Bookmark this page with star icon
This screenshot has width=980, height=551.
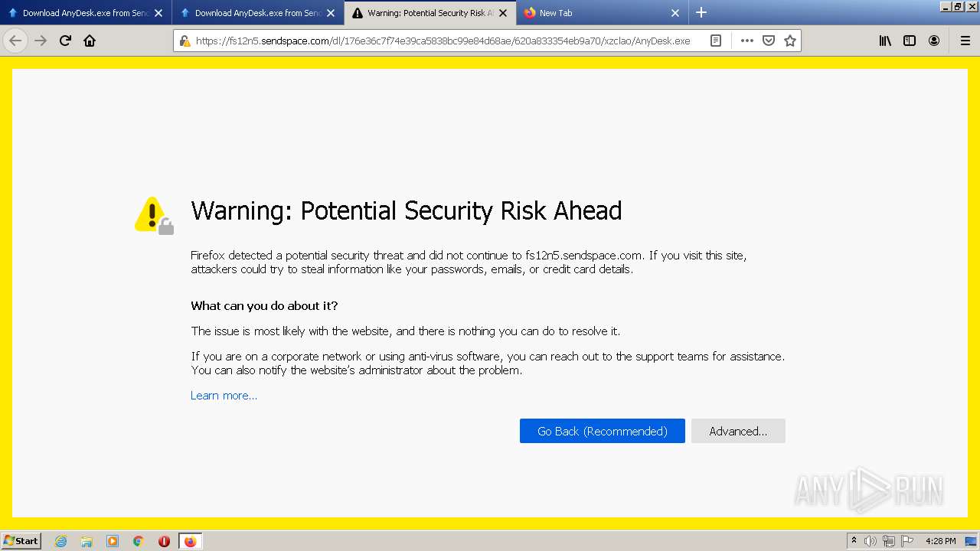click(790, 41)
